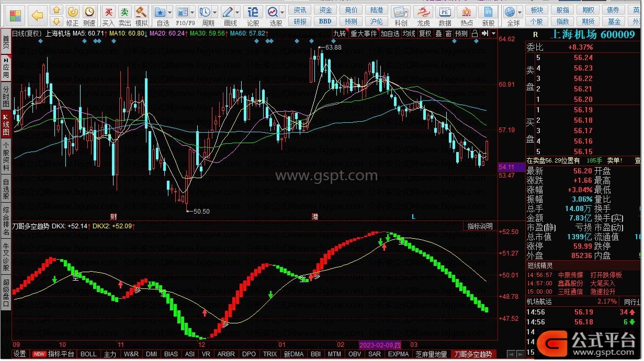This screenshot has width=644, height=361.
Task: Open the 指标说明 indicator description
Action: pos(480,226)
